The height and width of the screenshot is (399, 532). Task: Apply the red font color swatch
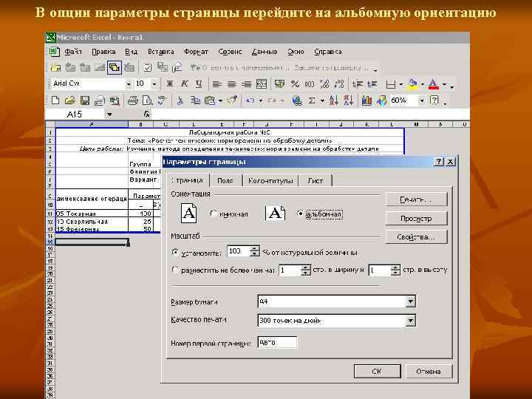coord(433,83)
